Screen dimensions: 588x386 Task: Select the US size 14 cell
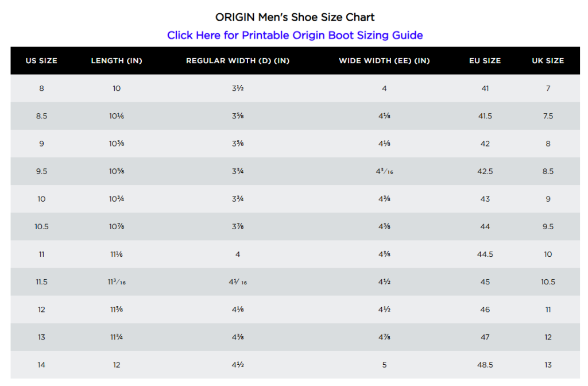coord(41,365)
